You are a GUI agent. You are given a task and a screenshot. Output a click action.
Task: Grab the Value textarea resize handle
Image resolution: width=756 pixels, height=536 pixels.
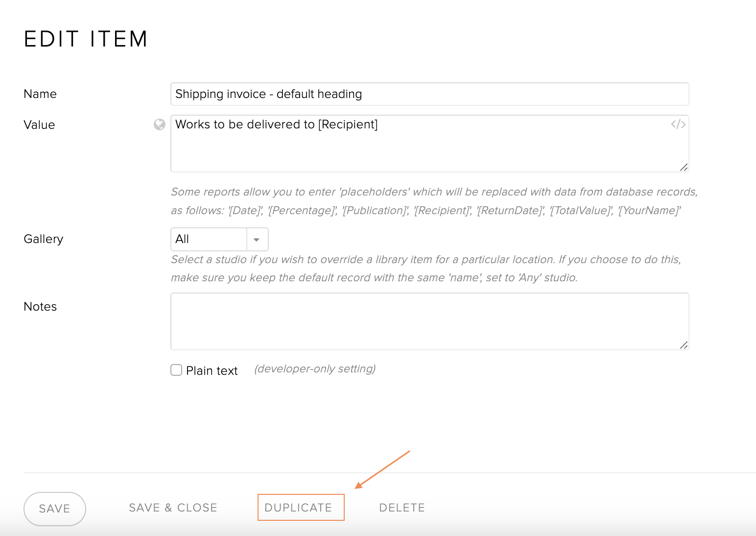tap(684, 168)
